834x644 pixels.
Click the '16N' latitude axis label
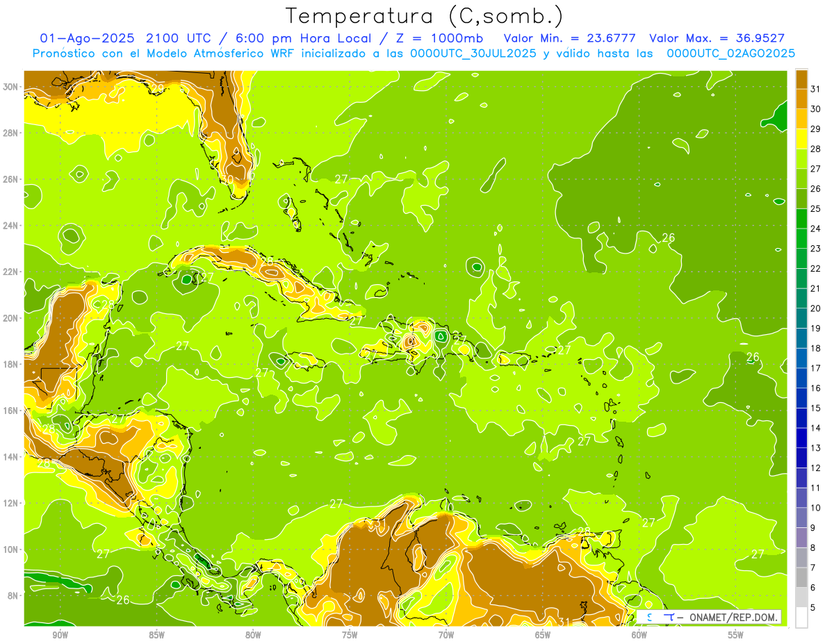pyautogui.click(x=11, y=411)
